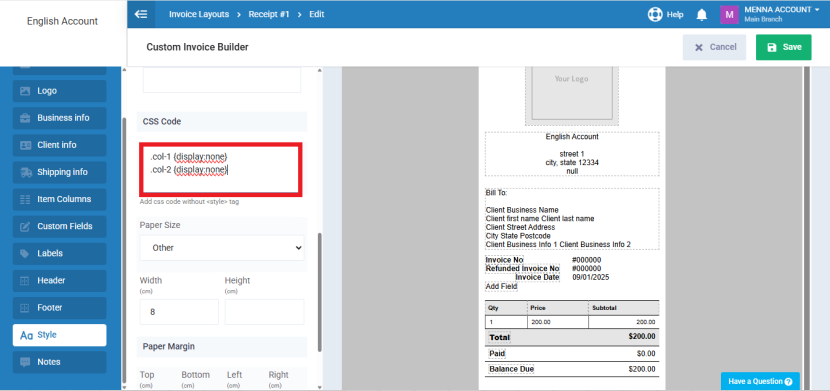This screenshot has width=830, height=391.
Task: Click the Business info briefcase icon
Action: pos(25,118)
